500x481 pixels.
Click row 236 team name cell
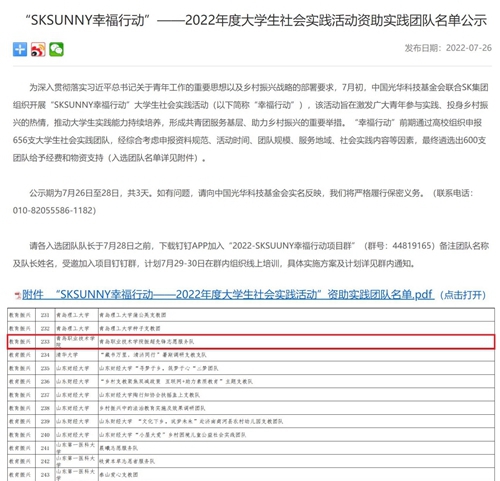[296, 381]
